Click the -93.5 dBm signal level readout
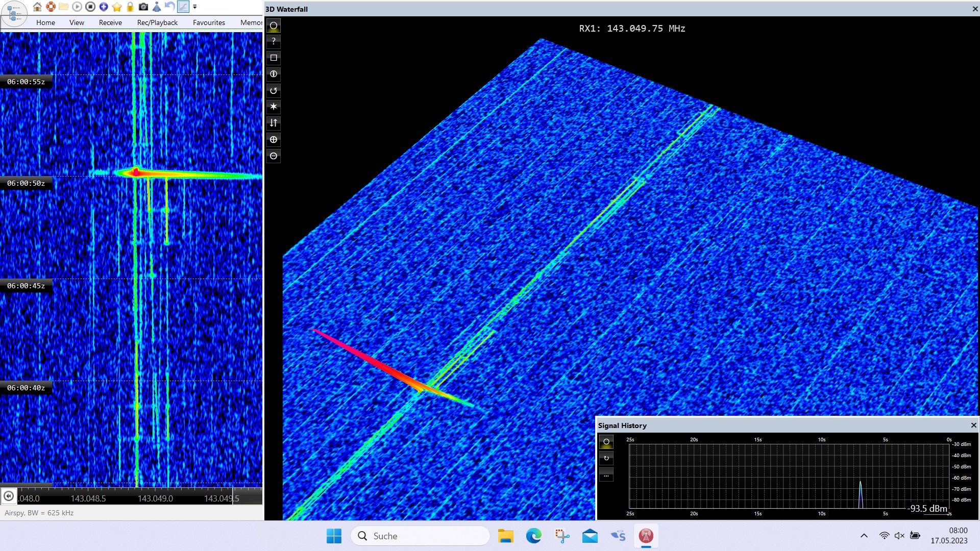This screenshot has height=551, width=980. click(x=928, y=509)
